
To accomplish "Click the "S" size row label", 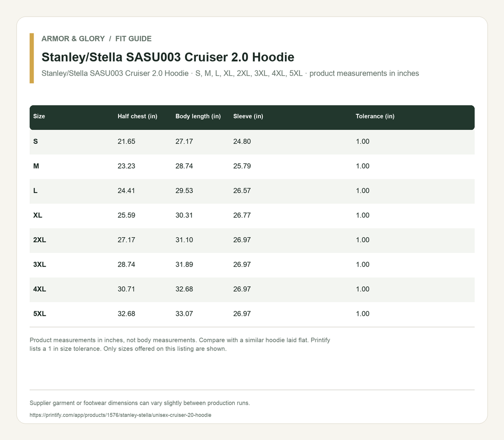I will [x=35, y=141].
